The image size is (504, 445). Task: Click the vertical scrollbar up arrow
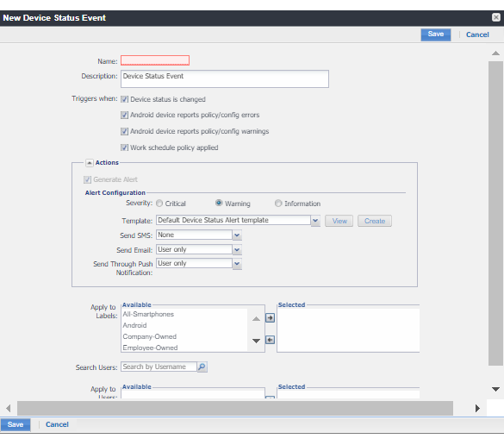(495, 53)
